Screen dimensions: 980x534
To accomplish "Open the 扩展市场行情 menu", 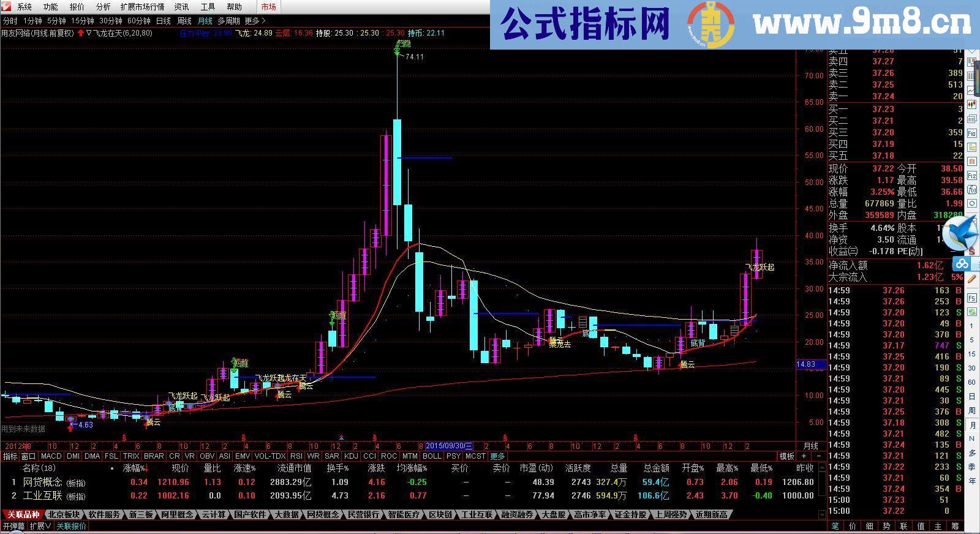I will (142, 7).
